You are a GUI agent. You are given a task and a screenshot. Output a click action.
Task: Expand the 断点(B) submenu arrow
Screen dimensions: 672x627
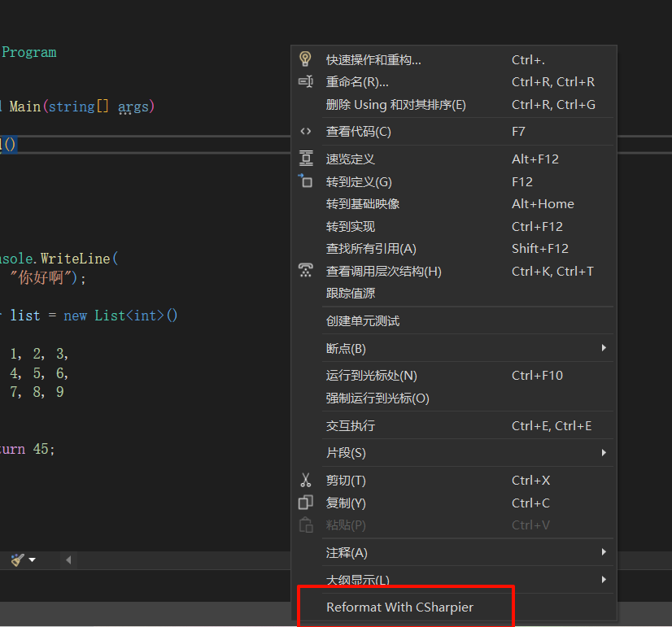[x=604, y=348]
